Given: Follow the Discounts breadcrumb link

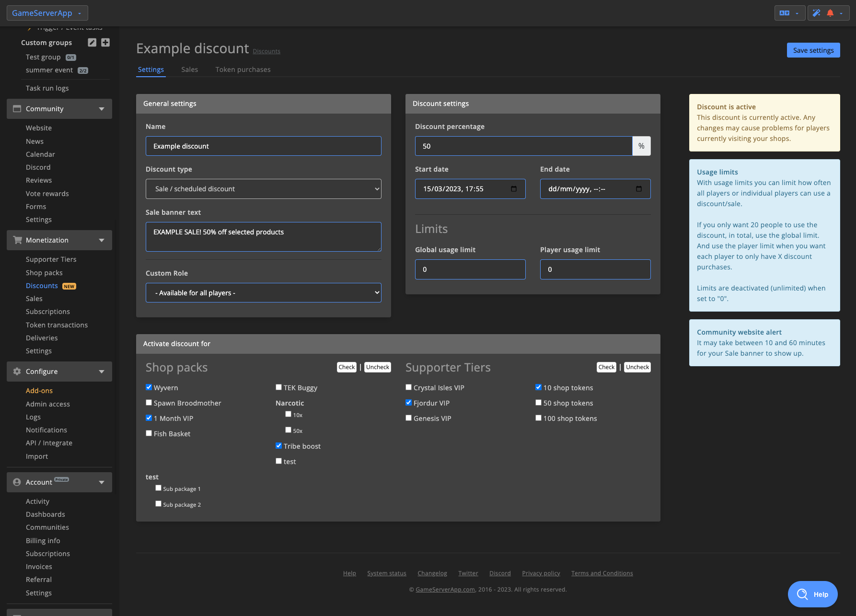Looking at the screenshot, I should (266, 51).
